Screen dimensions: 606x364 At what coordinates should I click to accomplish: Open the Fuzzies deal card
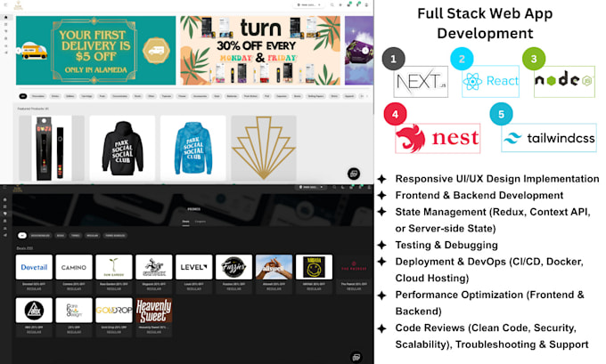233,274
